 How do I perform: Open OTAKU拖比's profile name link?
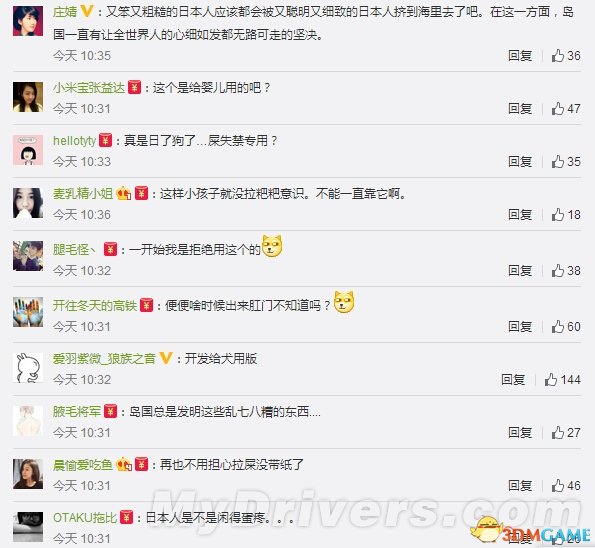[x=85, y=518]
